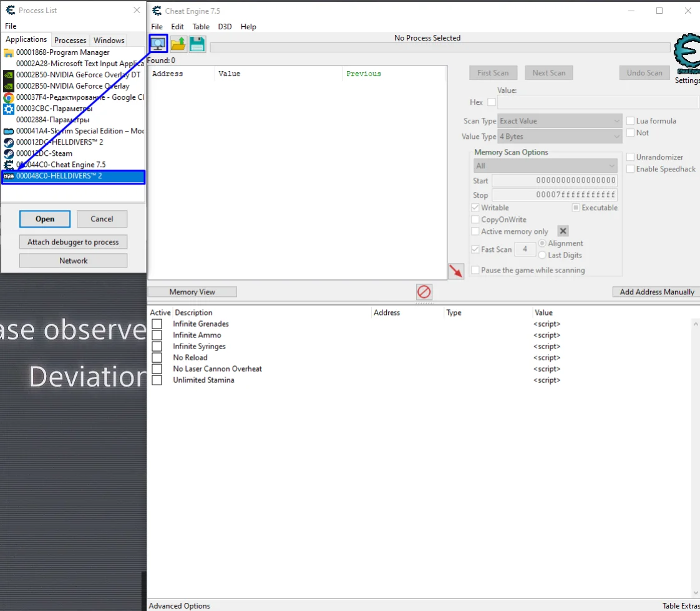Open the File menu in Cheat Engine
This screenshot has width=700, height=611.
click(157, 27)
